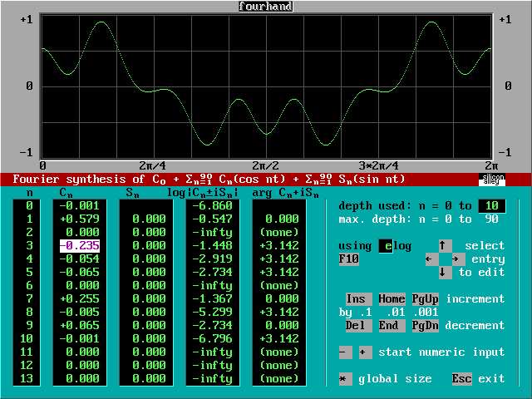Select the log value -6.796
532x399 pixels.
[x=213, y=339]
